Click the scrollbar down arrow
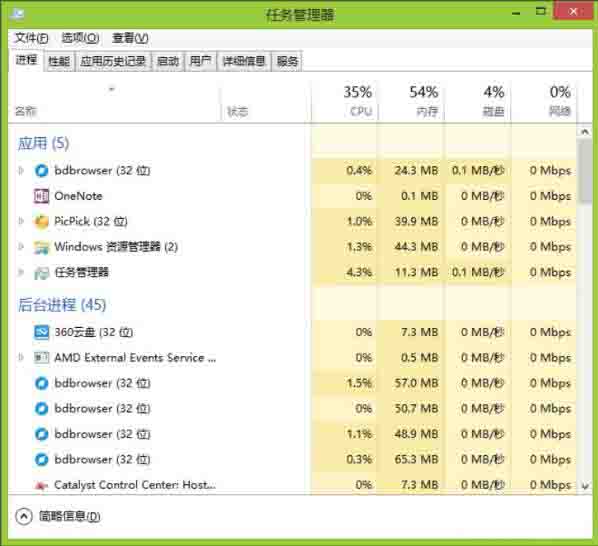The height and width of the screenshot is (546, 598). click(x=585, y=486)
